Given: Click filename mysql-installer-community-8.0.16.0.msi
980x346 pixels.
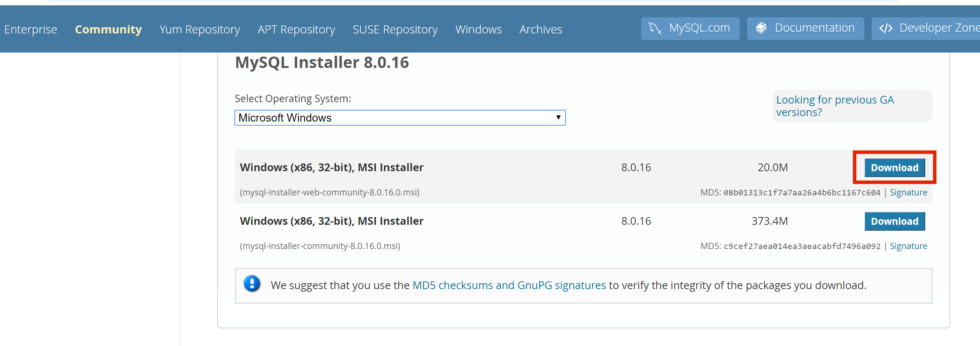Looking at the screenshot, I should [x=320, y=246].
